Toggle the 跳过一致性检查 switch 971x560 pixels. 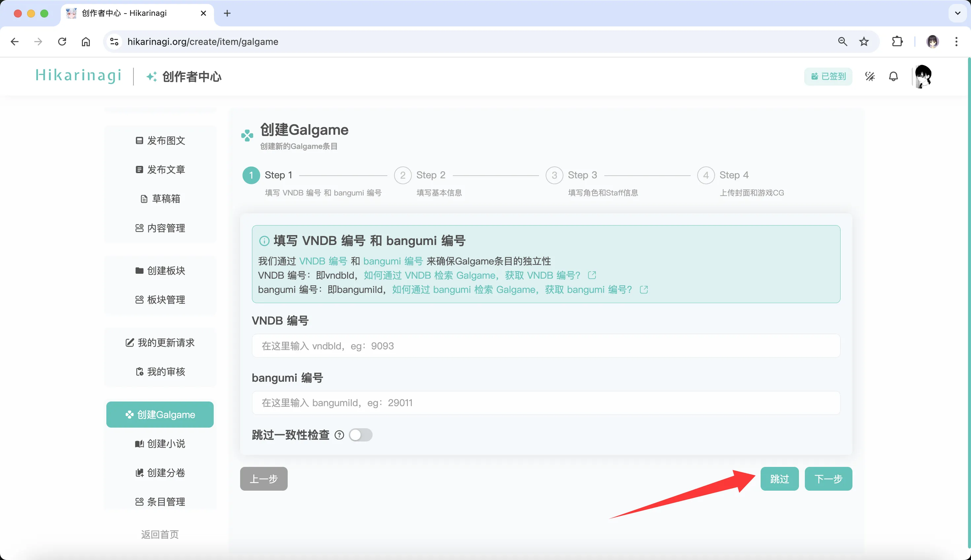360,435
